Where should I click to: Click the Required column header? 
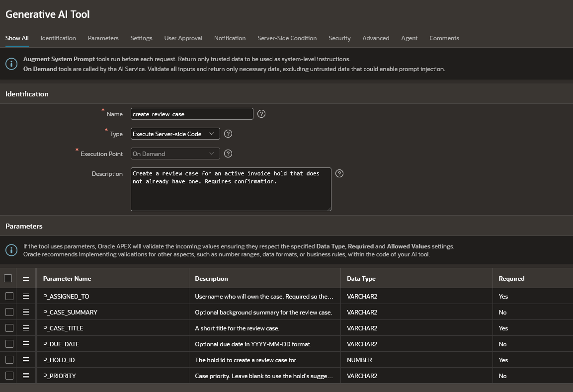click(533, 278)
